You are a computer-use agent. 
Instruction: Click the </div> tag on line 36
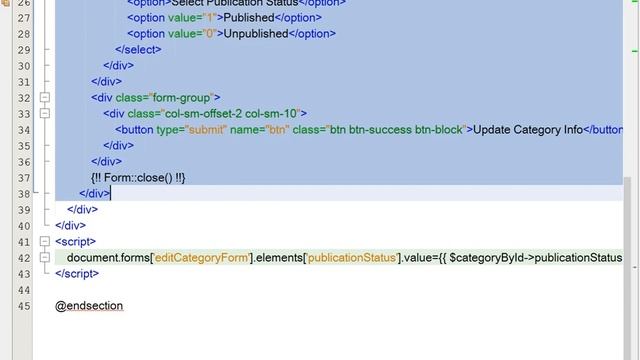(107, 162)
